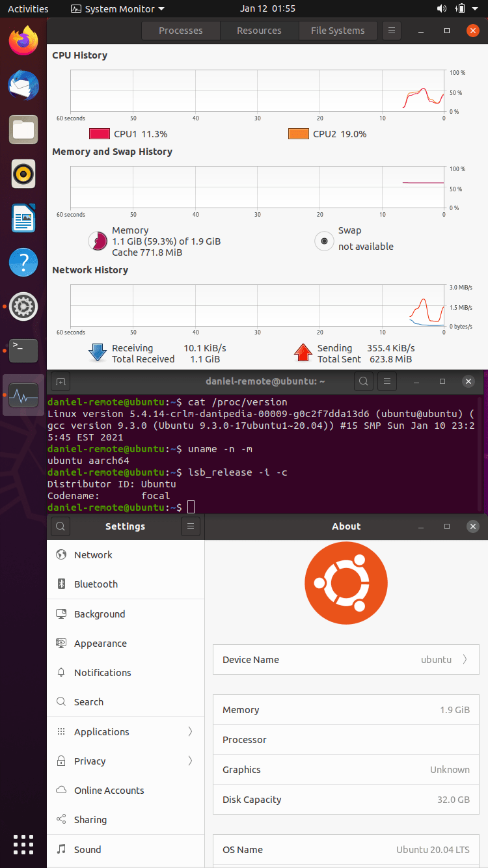Screen dimensions: 488x868
Task: Click the clock showing Jan 12 01:55
Action: pyautogui.click(x=267, y=9)
